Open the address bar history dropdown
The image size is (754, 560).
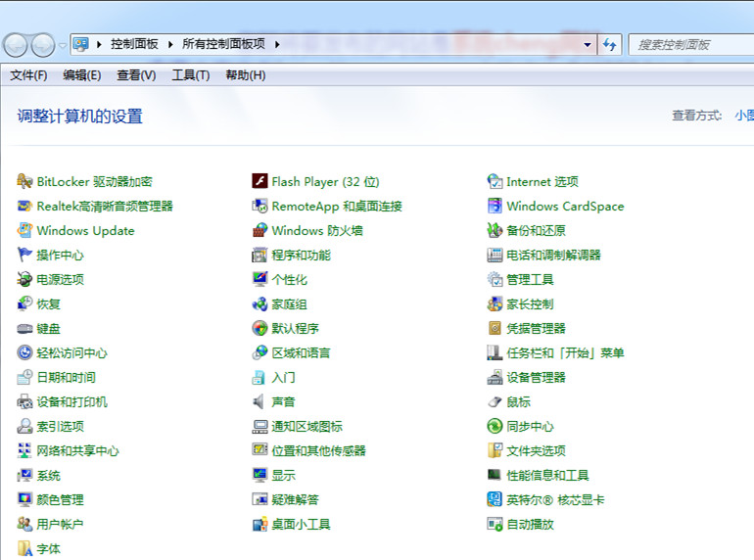(588, 45)
